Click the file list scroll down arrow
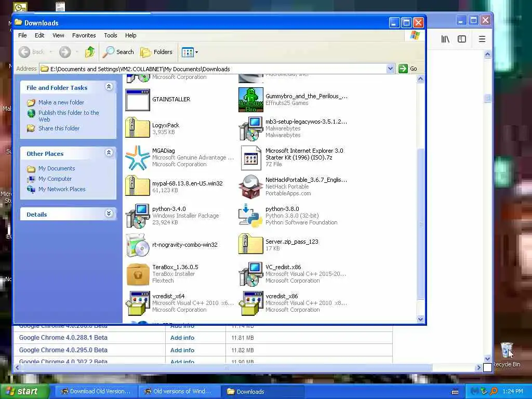This screenshot has height=399, width=532. coord(420,319)
